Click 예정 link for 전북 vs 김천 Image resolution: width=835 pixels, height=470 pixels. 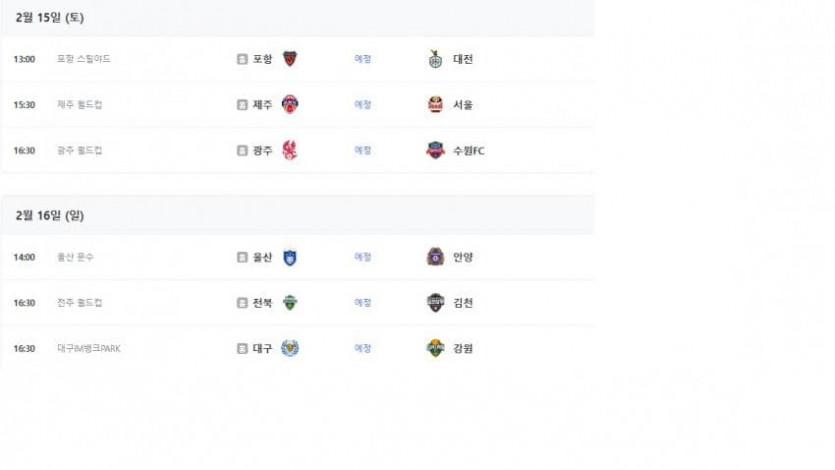[x=363, y=302]
